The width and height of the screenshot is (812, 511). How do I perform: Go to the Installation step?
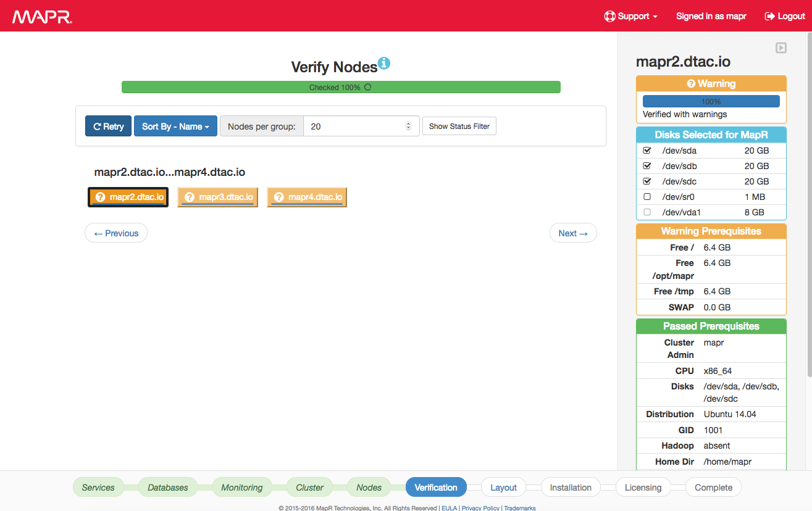(x=571, y=487)
